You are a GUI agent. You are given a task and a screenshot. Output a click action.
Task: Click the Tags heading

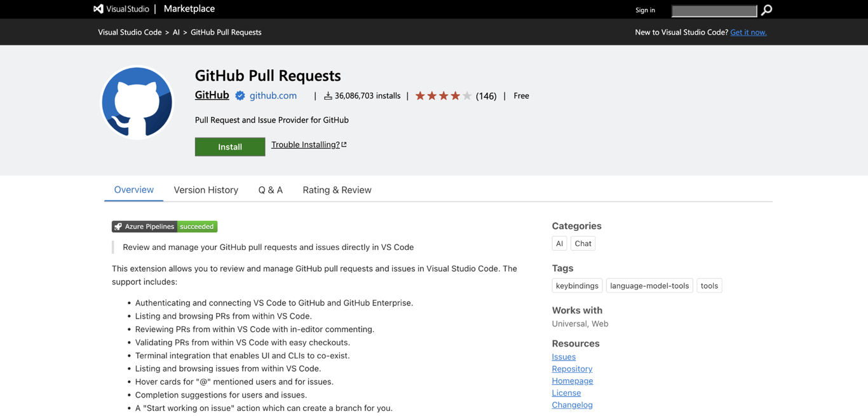(562, 268)
